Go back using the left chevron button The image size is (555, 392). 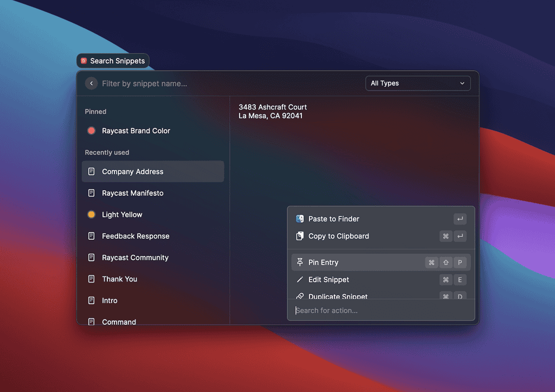tap(91, 83)
